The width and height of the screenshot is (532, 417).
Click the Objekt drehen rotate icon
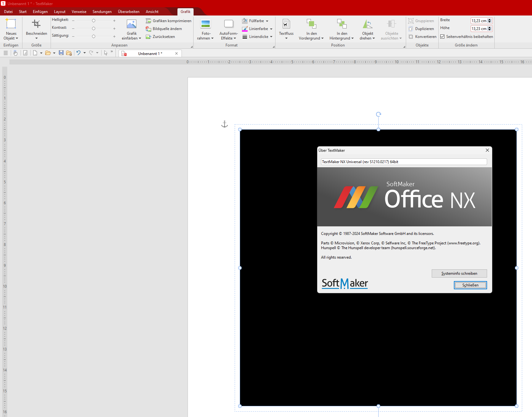[x=367, y=24]
